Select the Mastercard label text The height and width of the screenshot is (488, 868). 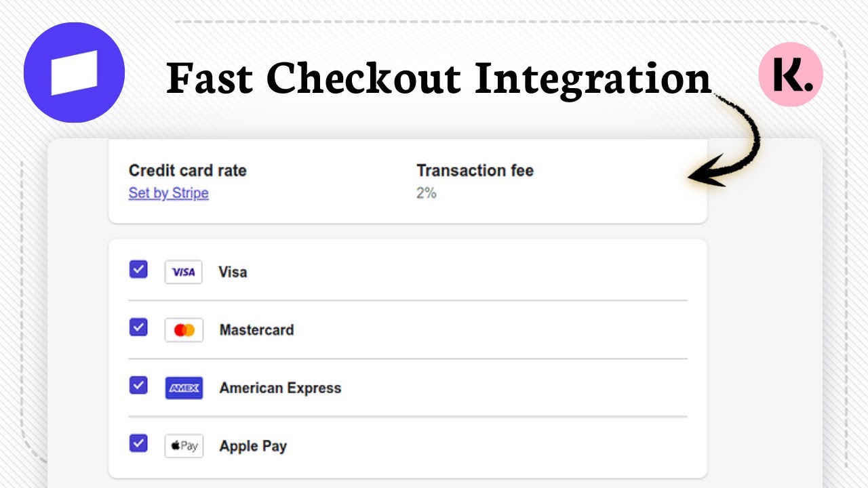click(256, 330)
